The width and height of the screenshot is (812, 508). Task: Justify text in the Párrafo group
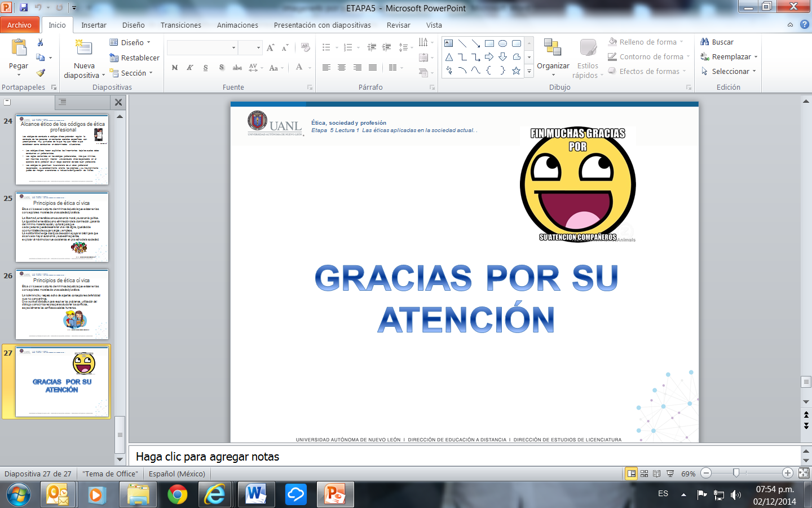[373, 68]
